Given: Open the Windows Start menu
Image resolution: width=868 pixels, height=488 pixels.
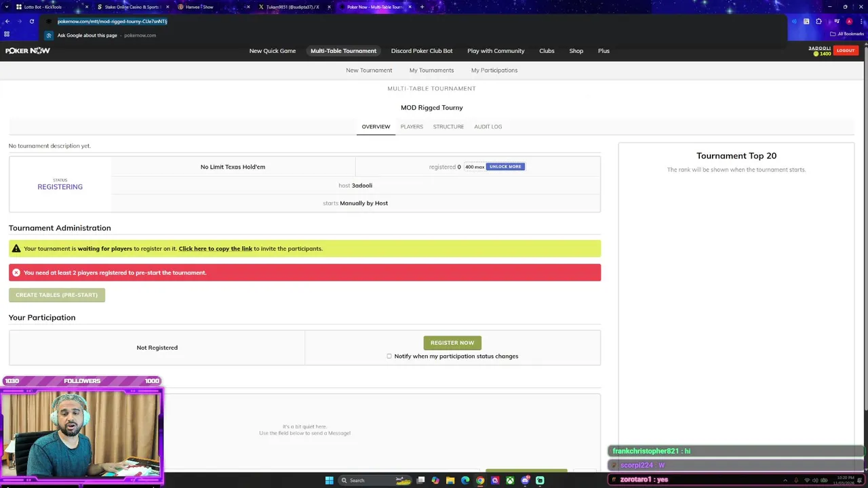Looking at the screenshot, I should click(x=329, y=481).
